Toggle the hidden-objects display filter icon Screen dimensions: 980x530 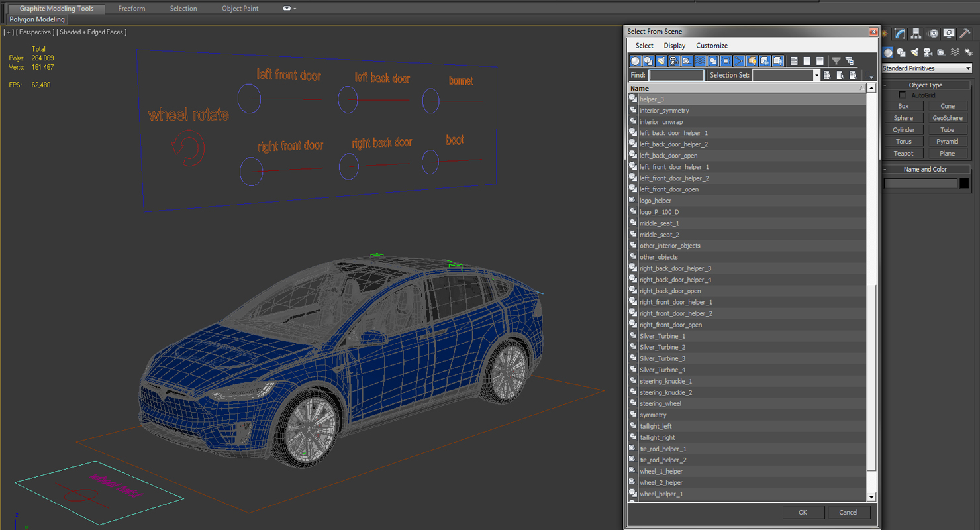click(x=778, y=61)
